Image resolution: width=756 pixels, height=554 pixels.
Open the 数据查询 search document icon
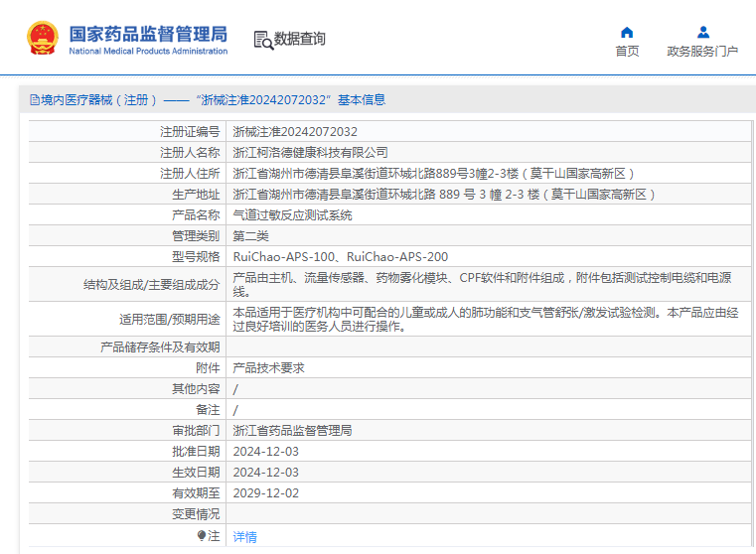[x=263, y=40]
